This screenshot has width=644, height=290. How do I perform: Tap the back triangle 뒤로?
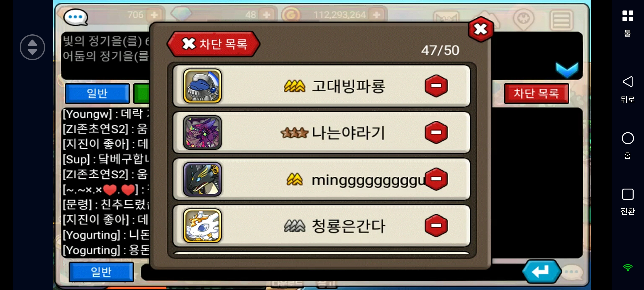pyautogui.click(x=627, y=89)
